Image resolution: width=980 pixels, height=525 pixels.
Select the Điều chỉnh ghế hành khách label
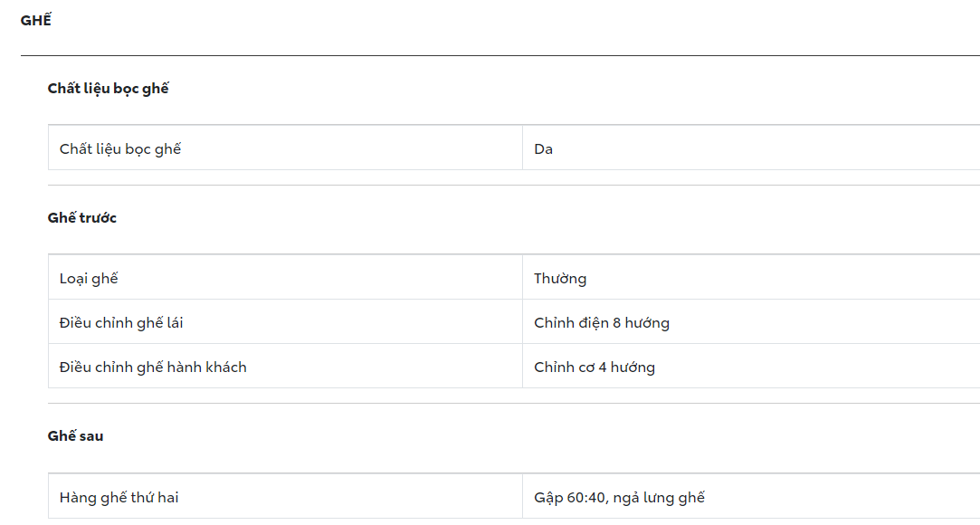click(x=153, y=367)
